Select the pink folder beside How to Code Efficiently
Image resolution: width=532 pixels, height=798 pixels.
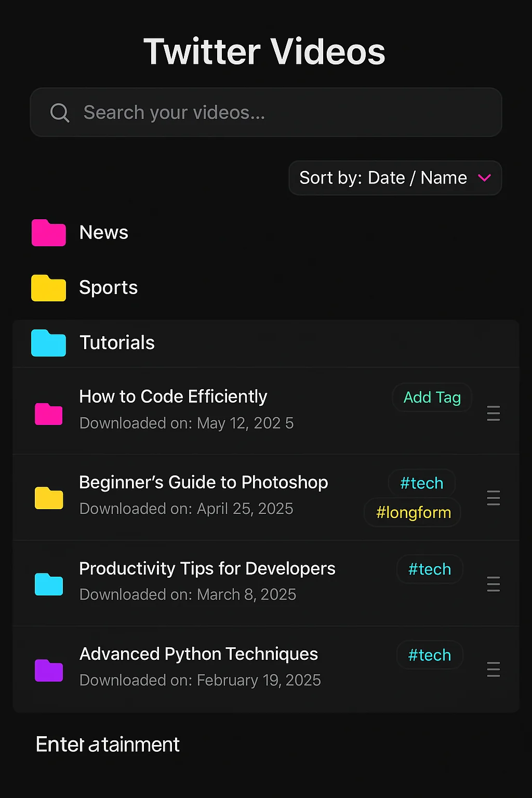(48, 414)
